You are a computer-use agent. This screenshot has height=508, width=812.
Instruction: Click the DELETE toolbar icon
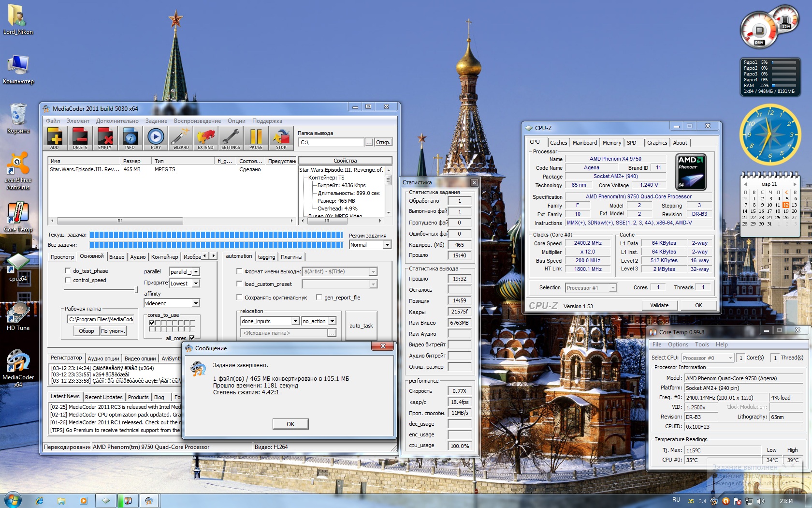[80, 138]
